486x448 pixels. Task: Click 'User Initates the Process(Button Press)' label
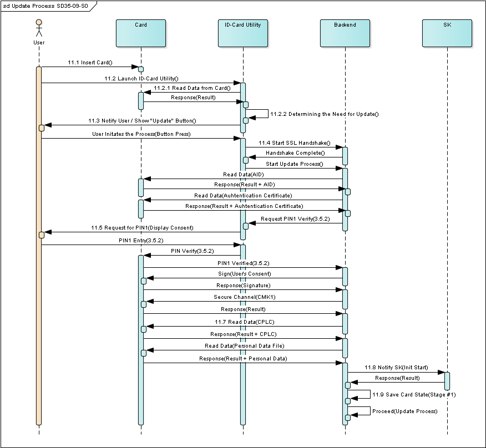(x=141, y=134)
